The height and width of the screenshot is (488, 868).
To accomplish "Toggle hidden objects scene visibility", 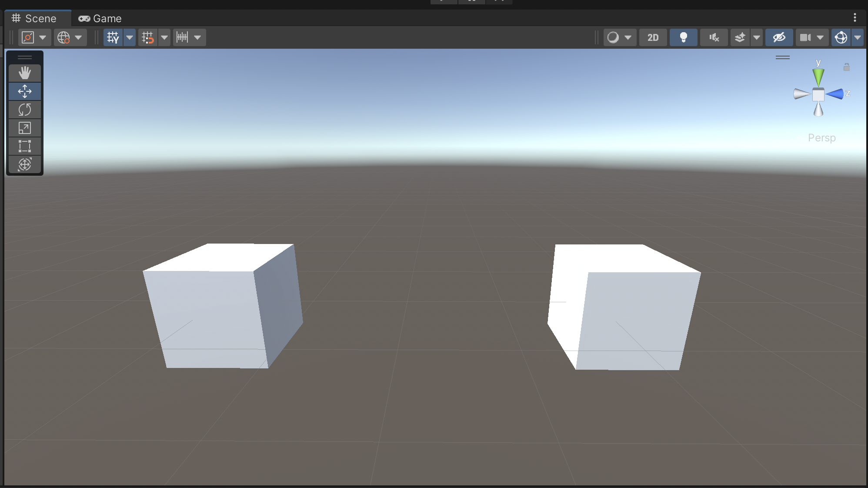I will tap(779, 37).
